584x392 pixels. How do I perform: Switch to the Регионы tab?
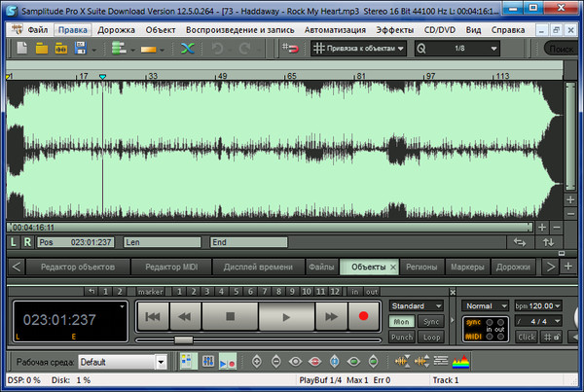421,266
